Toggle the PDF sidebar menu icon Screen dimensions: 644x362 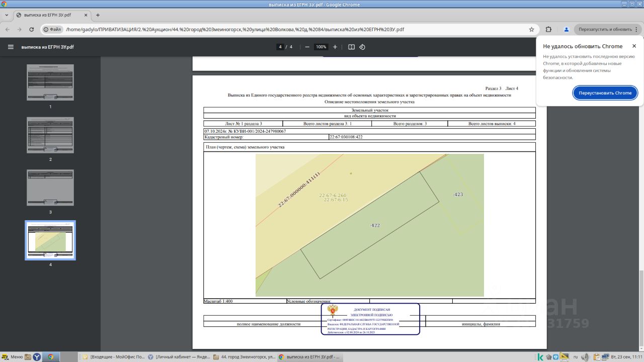11,47
